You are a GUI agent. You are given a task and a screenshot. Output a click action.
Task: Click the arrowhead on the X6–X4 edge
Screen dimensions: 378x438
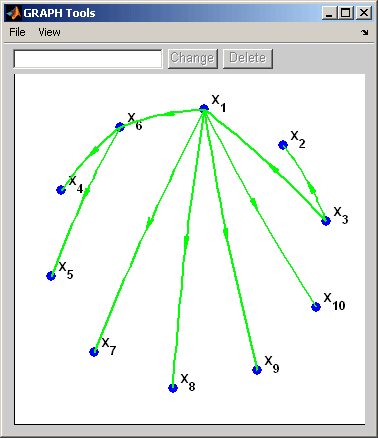pos(95,150)
